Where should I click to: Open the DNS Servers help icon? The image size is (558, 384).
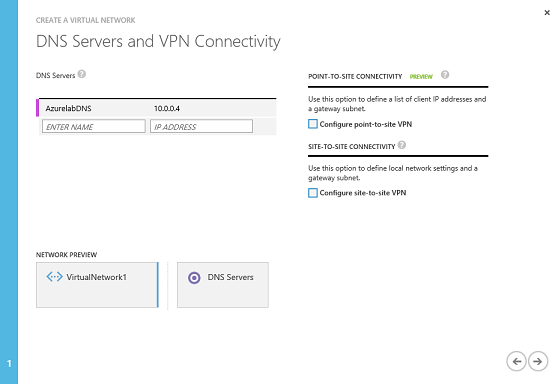pyautogui.click(x=82, y=74)
